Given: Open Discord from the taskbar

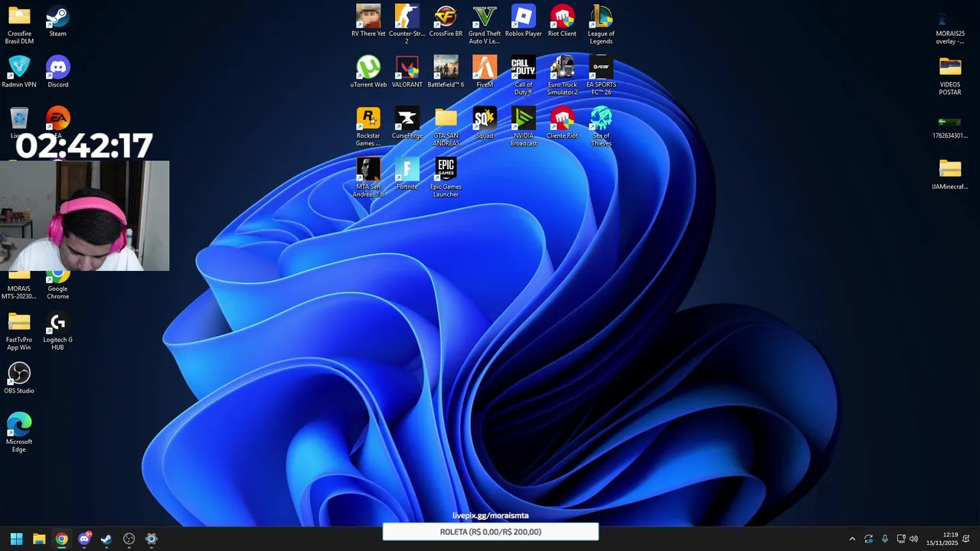Looking at the screenshot, I should coord(84,539).
